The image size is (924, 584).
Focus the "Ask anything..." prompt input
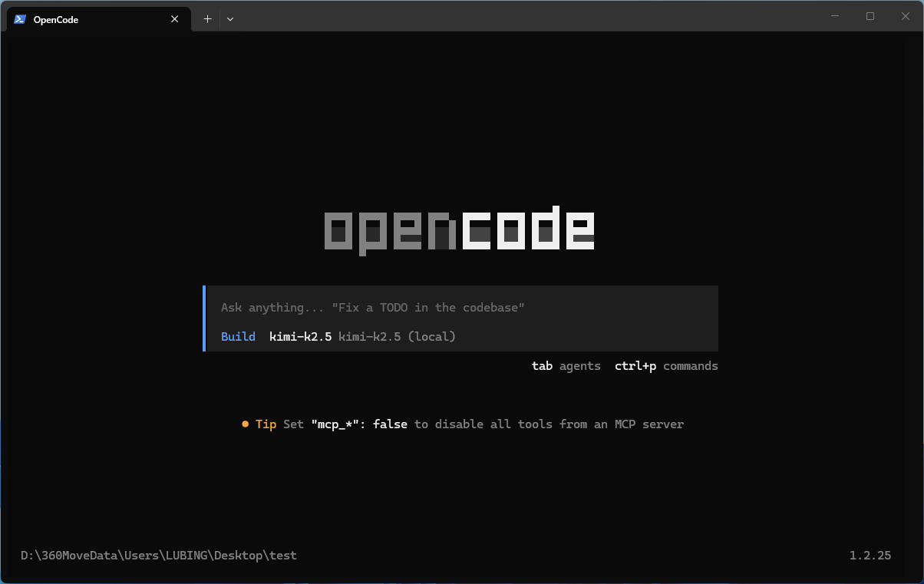[x=462, y=308]
